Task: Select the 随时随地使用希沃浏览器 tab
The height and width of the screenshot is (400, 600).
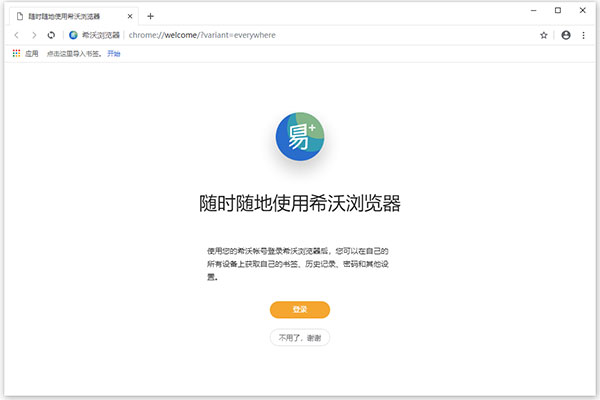Action: click(74, 16)
